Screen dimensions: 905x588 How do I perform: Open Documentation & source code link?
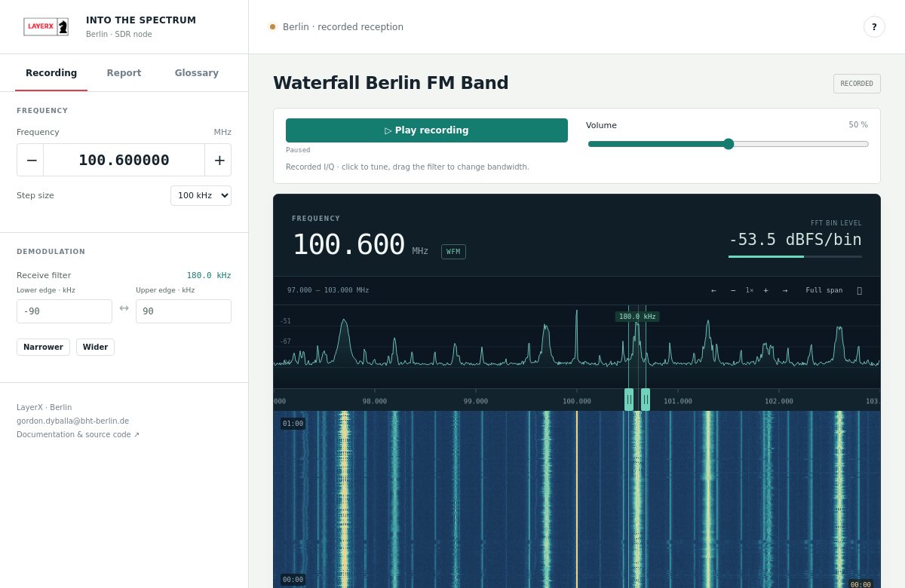tap(78, 434)
